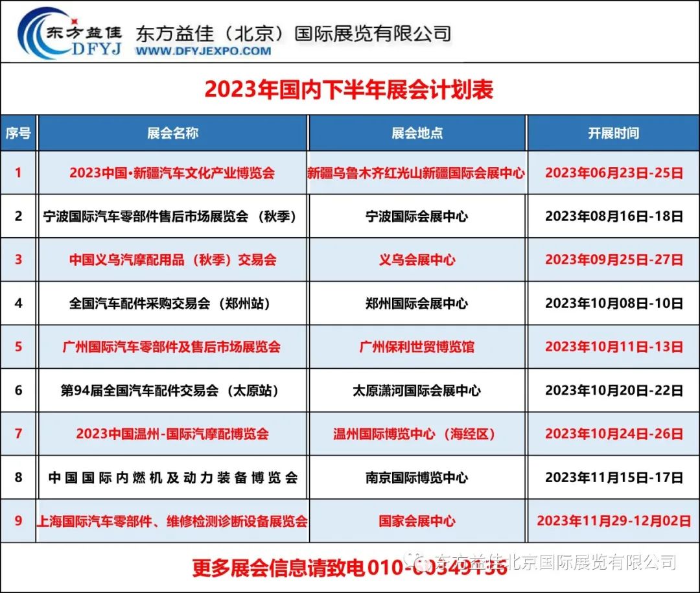Select 第94届全国汽车配件交易会（太原站） cell
The image size is (700, 593).
(172, 390)
